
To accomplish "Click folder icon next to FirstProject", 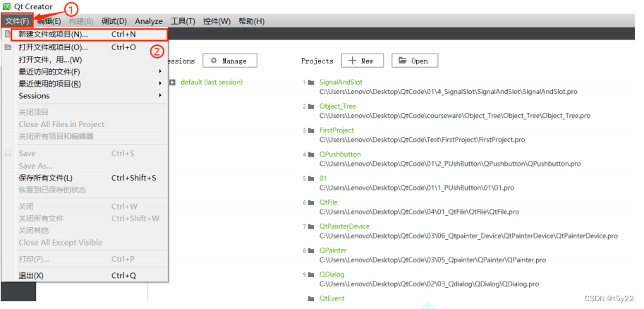I will click(311, 131).
